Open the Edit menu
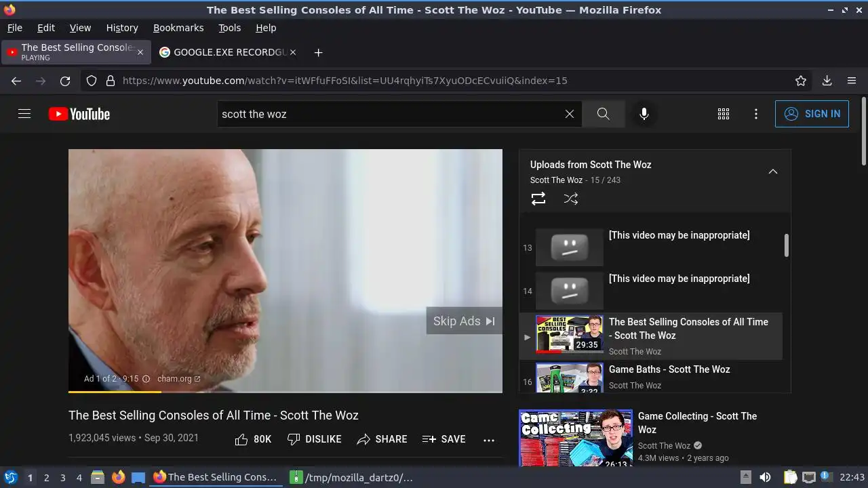The width and height of the screenshot is (868, 488). tap(46, 28)
